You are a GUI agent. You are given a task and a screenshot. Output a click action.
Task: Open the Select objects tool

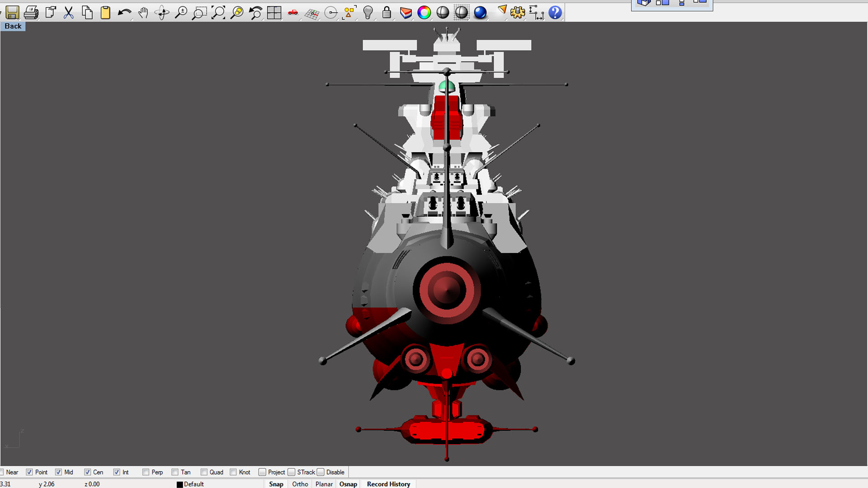(349, 12)
